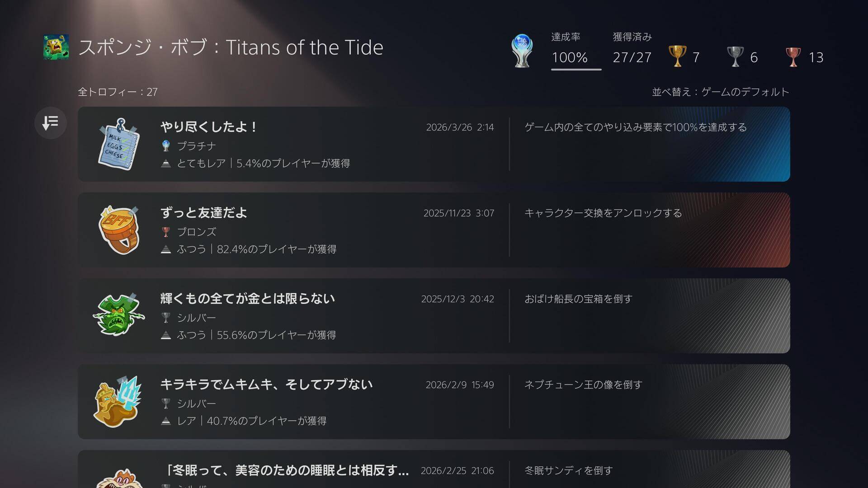Click the 100% completion progress bar

pos(576,69)
